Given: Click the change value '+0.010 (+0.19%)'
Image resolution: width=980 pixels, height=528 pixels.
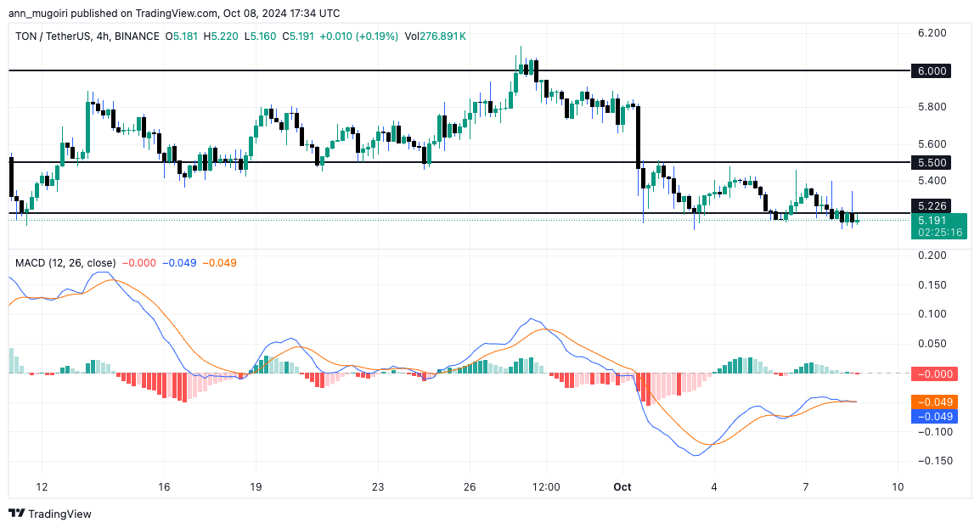Looking at the screenshot, I should pyautogui.click(x=358, y=37).
